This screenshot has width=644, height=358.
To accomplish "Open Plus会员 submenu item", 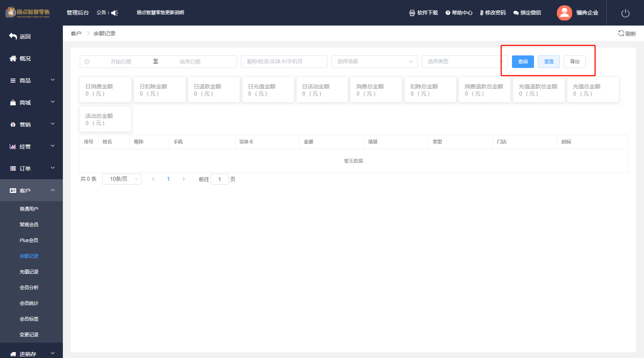I will pos(29,240).
